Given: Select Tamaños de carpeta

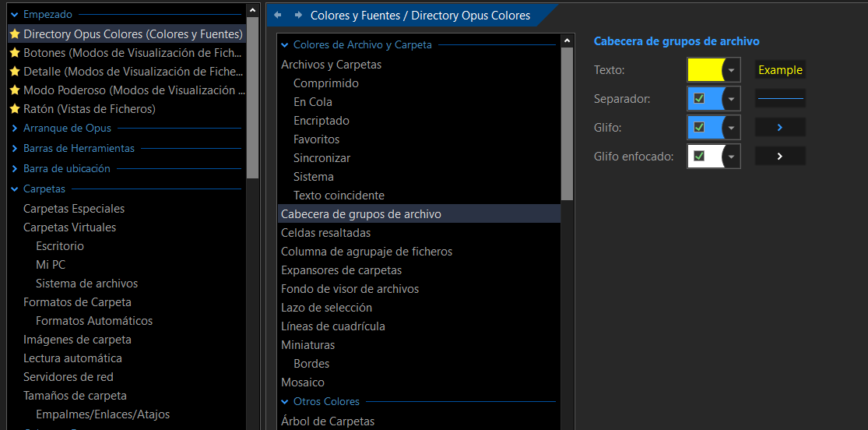Looking at the screenshot, I should pos(75,397).
